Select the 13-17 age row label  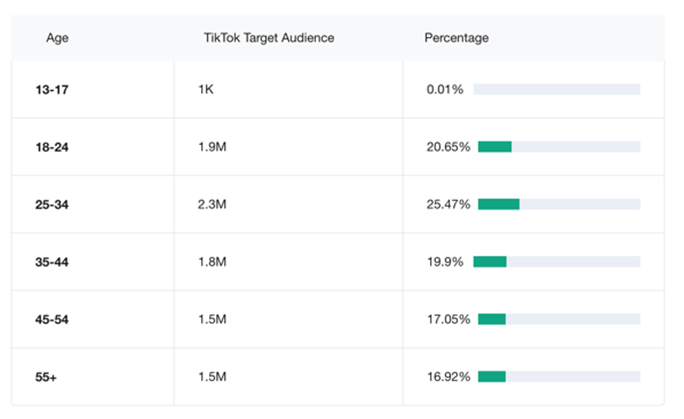51,90
